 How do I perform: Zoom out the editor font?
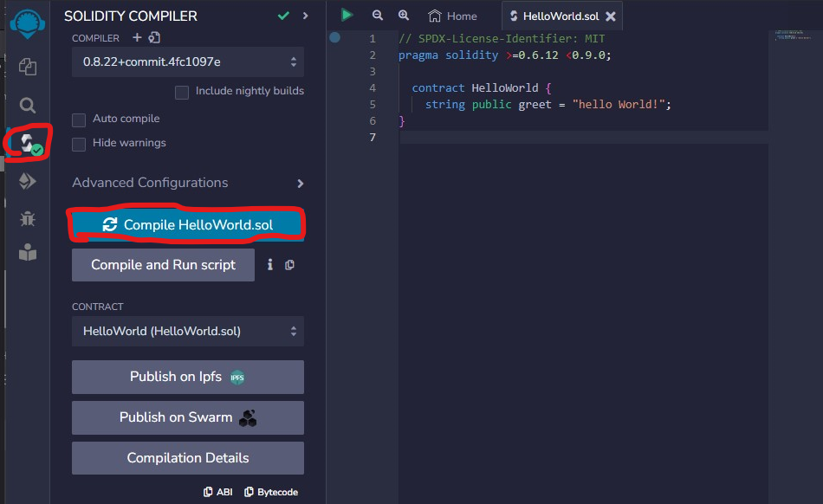377,16
